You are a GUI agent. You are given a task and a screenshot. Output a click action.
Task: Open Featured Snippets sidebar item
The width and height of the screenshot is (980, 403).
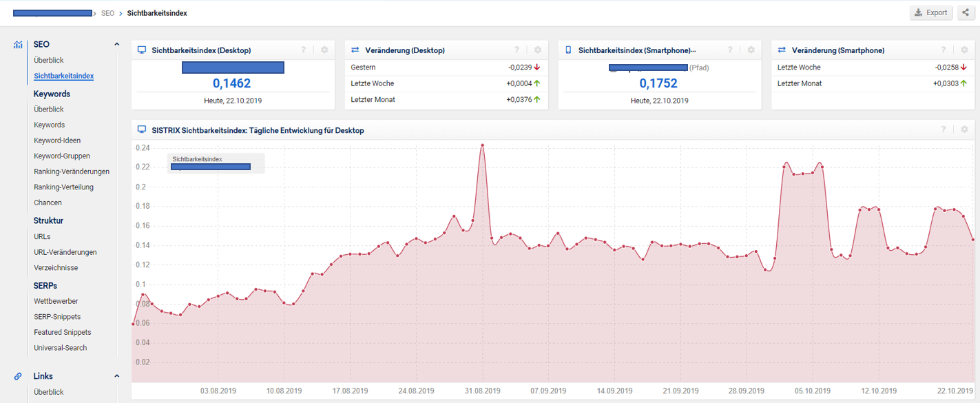(x=63, y=332)
